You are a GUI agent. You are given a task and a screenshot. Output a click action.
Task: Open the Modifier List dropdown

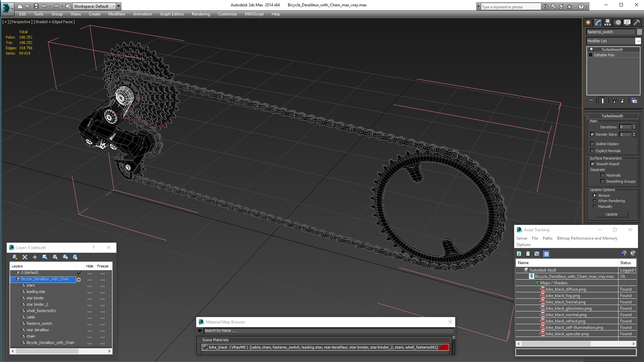pyautogui.click(x=638, y=41)
